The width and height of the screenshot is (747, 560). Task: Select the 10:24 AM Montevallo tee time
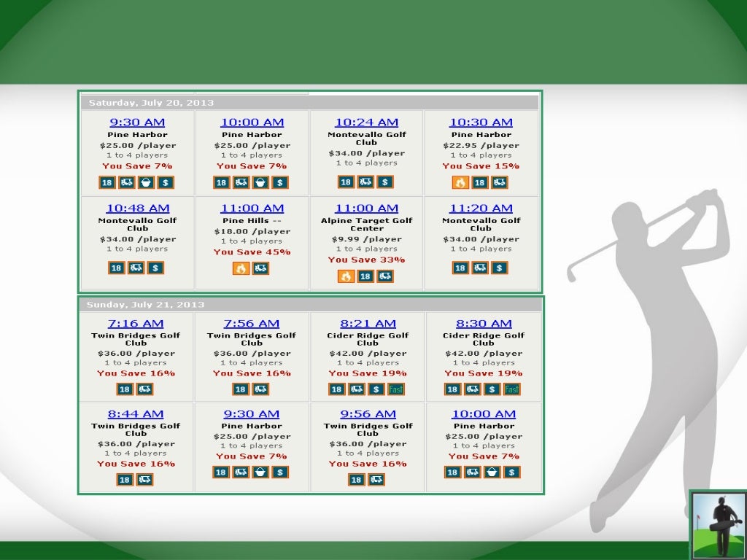coord(366,122)
